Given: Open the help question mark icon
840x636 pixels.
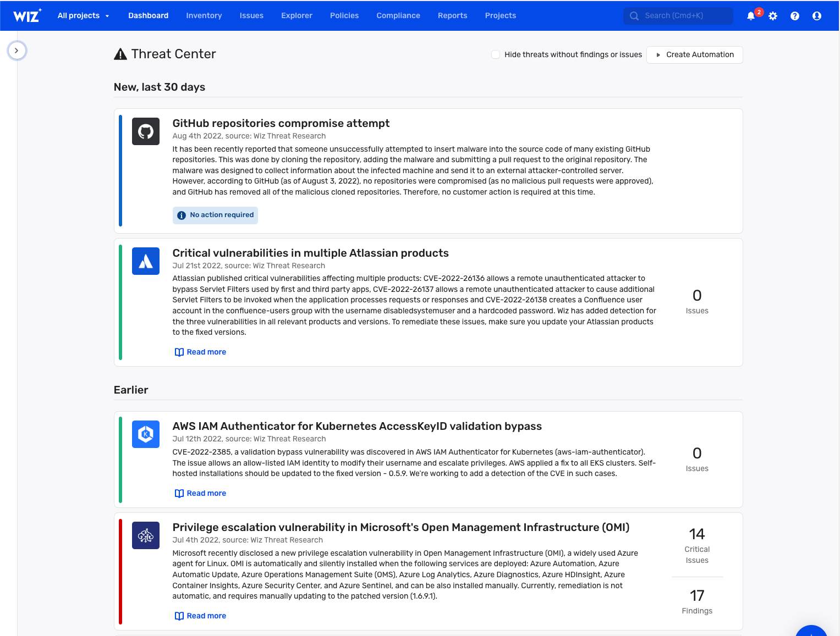Looking at the screenshot, I should click(795, 16).
